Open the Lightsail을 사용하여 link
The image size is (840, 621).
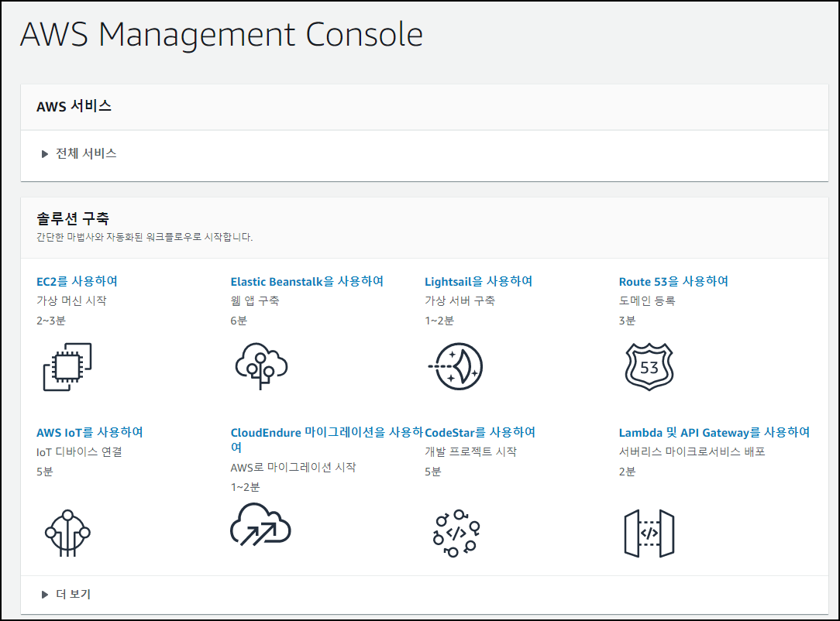point(477,281)
